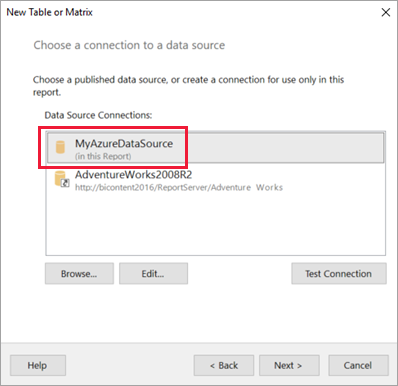Test Connection for the selected data source
This screenshot has height=386, width=398.
coord(339,274)
